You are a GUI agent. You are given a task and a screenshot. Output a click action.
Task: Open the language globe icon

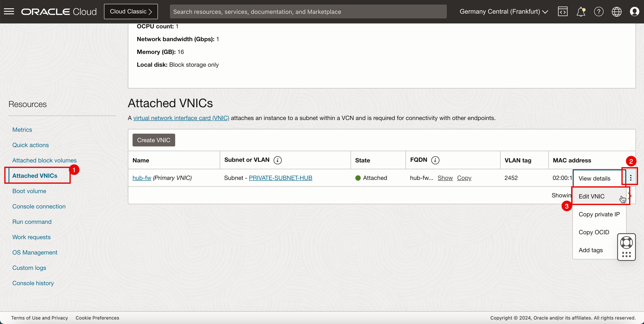click(617, 12)
